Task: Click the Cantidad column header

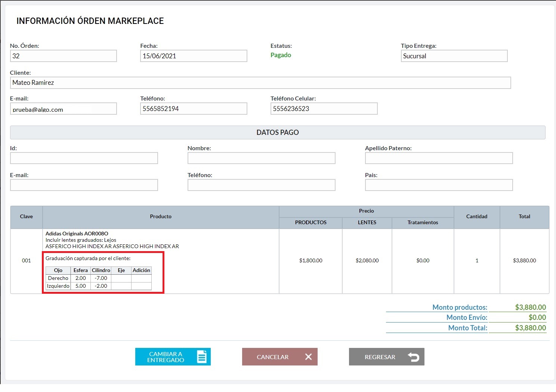Action: (x=477, y=217)
